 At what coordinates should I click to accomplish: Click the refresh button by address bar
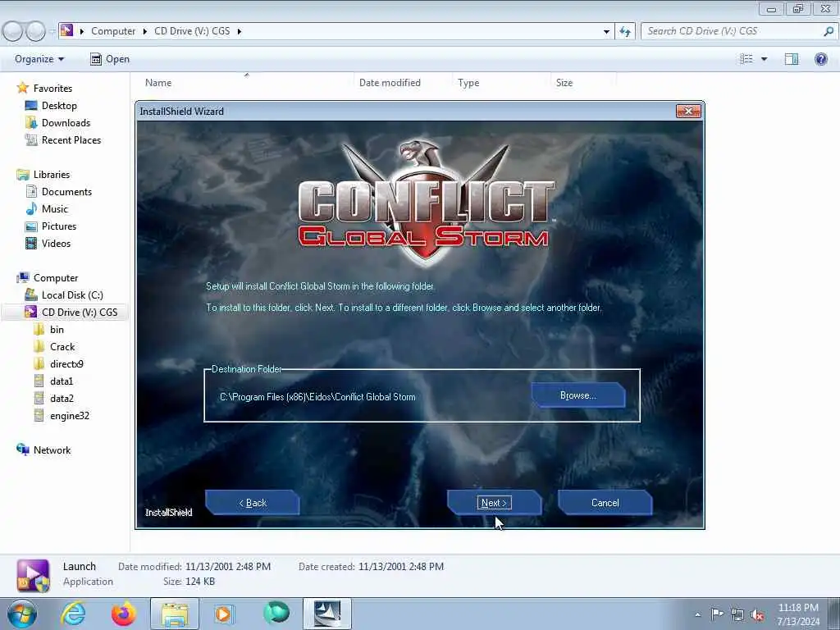pyautogui.click(x=625, y=32)
